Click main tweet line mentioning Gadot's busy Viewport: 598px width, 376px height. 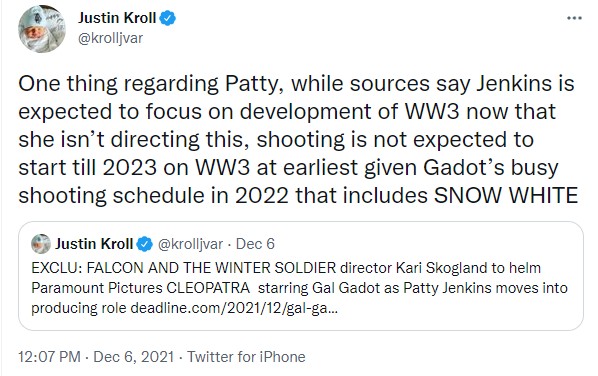[x=288, y=167]
